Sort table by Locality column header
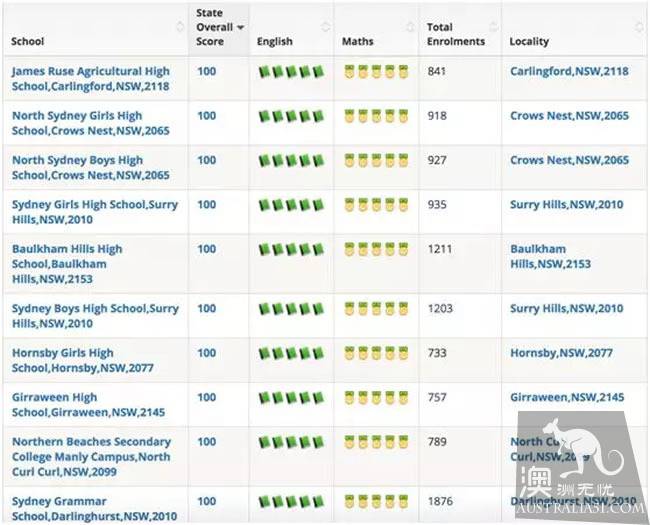650x525 pixels. point(574,29)
